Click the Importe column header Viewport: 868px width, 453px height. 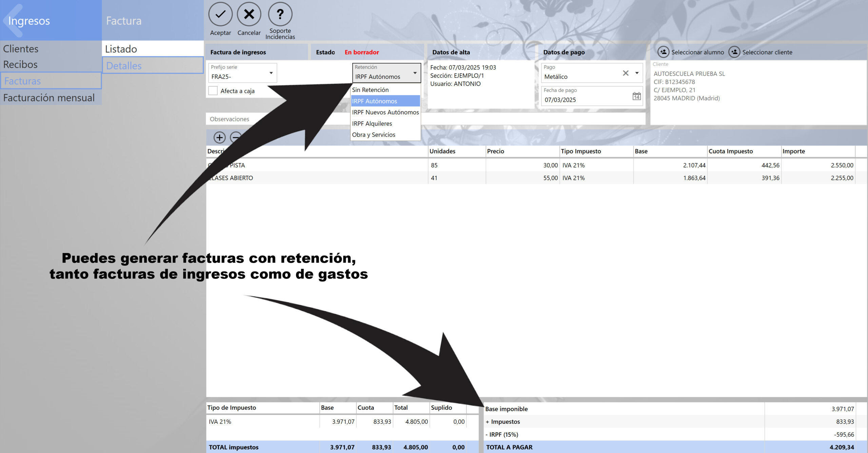(818, 151)
